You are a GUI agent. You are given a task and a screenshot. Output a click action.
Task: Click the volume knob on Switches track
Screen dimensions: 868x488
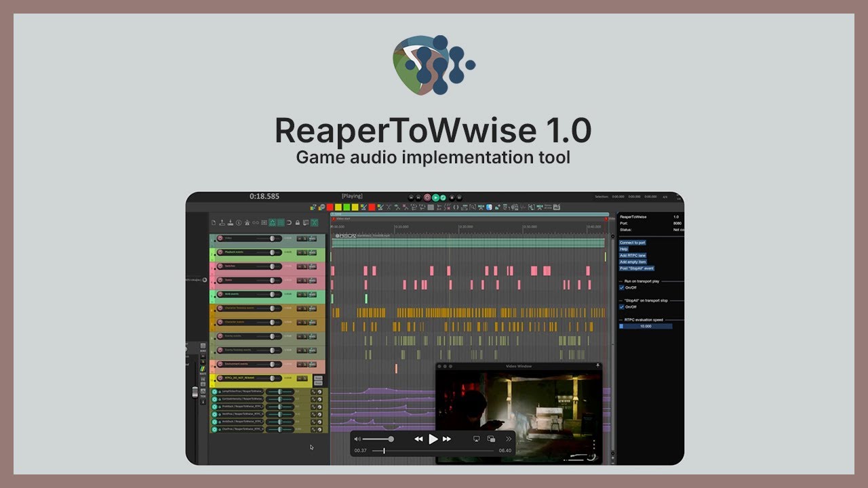point(272,266)
